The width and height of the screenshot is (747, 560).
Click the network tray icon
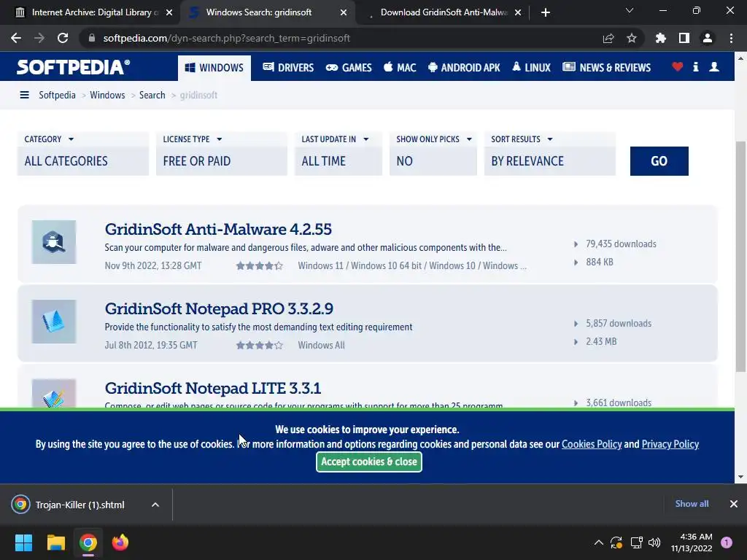point(636,542)
